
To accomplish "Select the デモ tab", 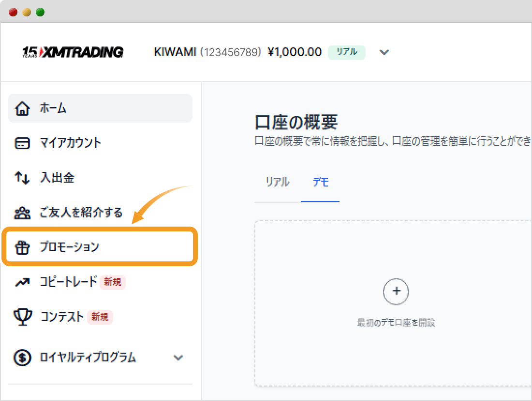I will point(320,182).
